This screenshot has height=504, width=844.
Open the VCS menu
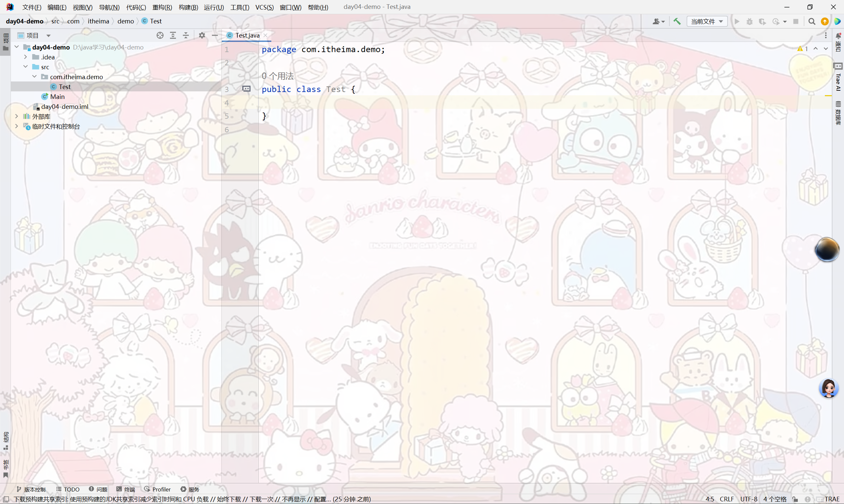(x=264, y=7)
